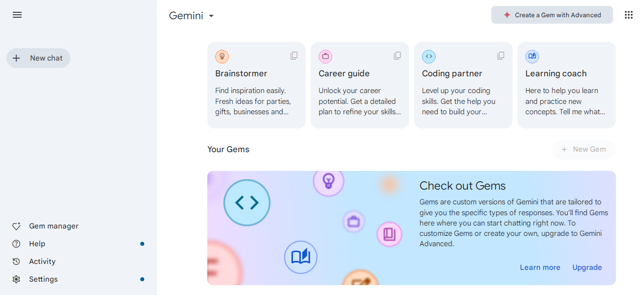Click the Learning coach book icon
Screen dimensions: 644x295
[x=532, y=57]
